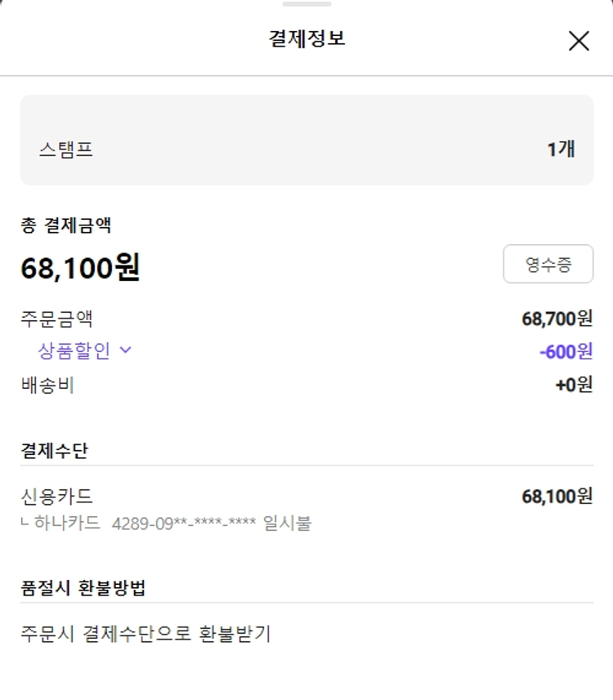This screenshot has height=700, width=613.
Task: Click the 결제정보 title text
Action: 306,38
